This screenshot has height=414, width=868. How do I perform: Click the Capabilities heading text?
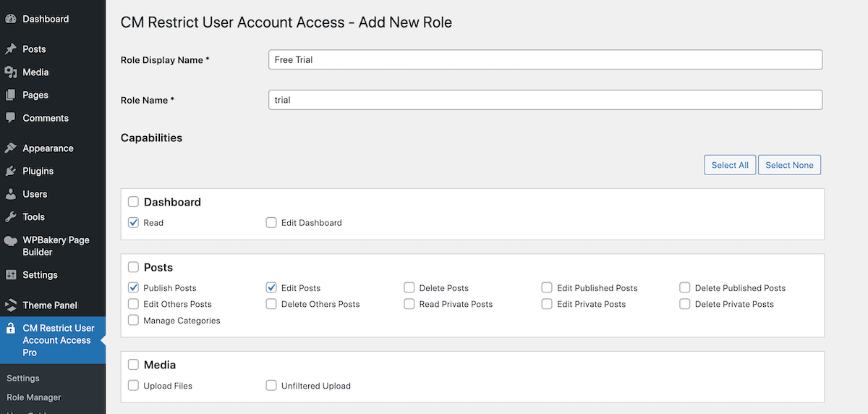point(151,138)
